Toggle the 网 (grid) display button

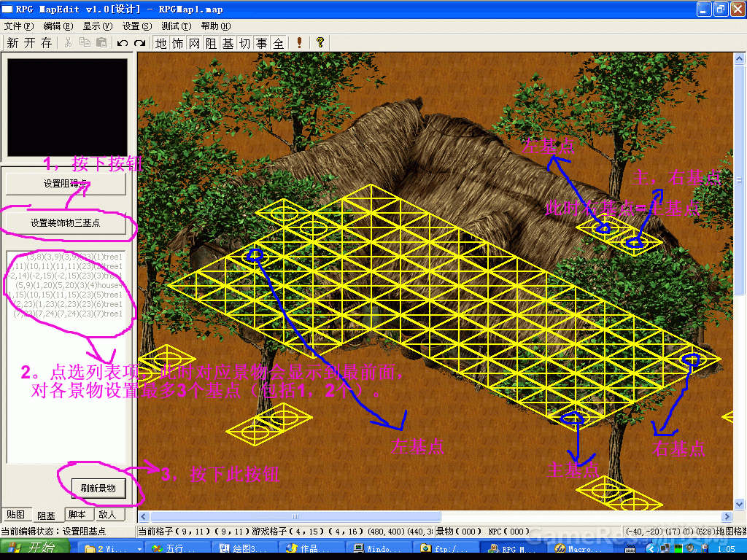point(194,43)
